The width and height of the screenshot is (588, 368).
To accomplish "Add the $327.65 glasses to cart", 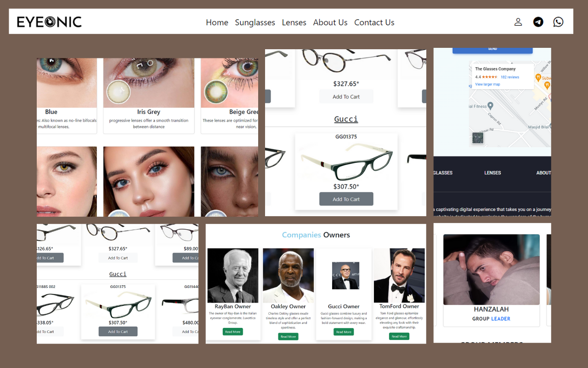I will 346,97.
